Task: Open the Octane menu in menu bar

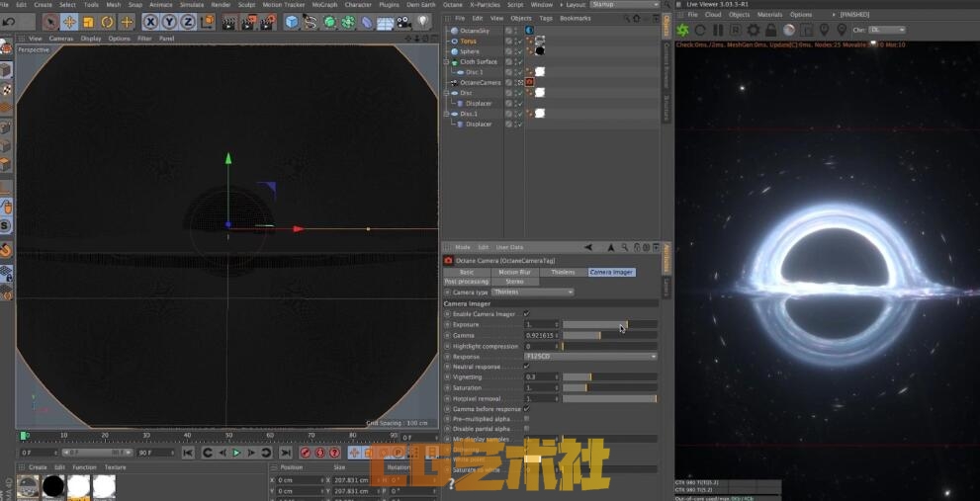Action: (x=453, y=4)
